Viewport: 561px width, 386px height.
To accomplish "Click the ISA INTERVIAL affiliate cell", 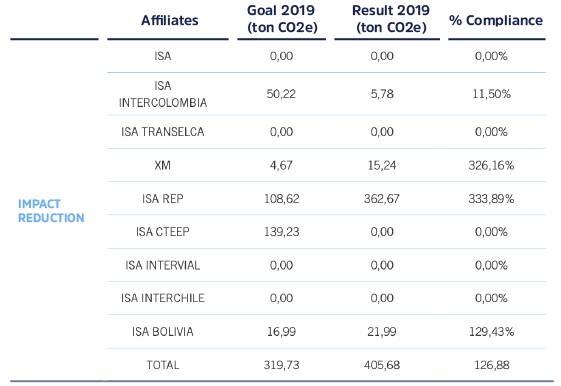I will 163,265.
